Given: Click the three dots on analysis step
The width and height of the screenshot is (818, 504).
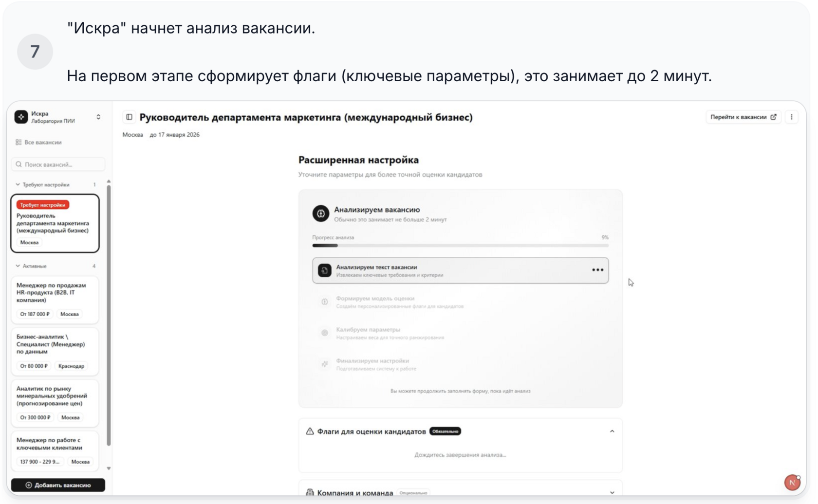Looking at the screenshot, I should coord(597,270).
